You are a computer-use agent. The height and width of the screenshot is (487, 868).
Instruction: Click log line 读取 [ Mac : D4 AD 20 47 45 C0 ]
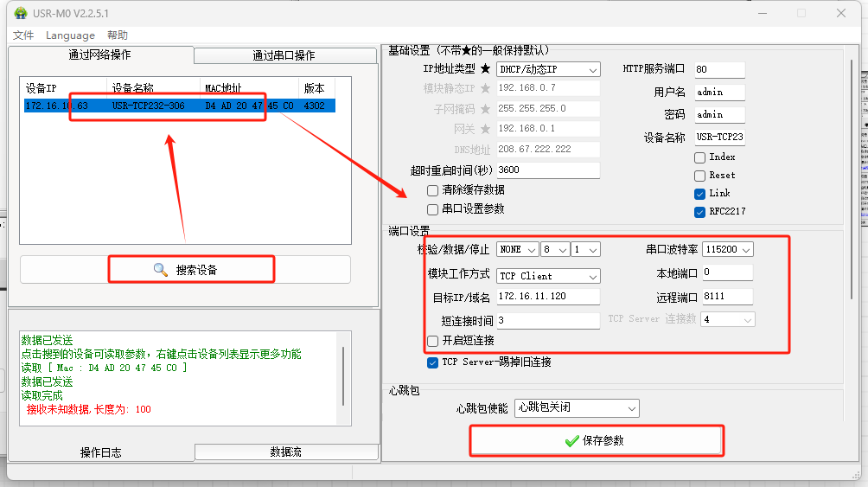(x=104, y=368)
